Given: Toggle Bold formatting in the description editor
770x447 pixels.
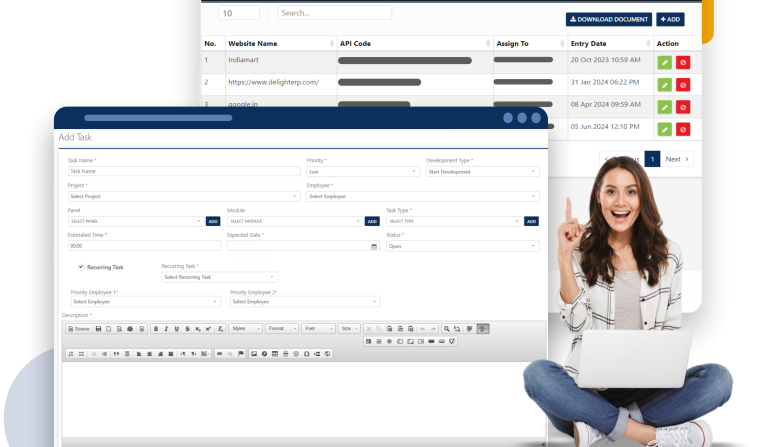Looking at the screenshot, I should pyautogui.click(x=156, y=329).
